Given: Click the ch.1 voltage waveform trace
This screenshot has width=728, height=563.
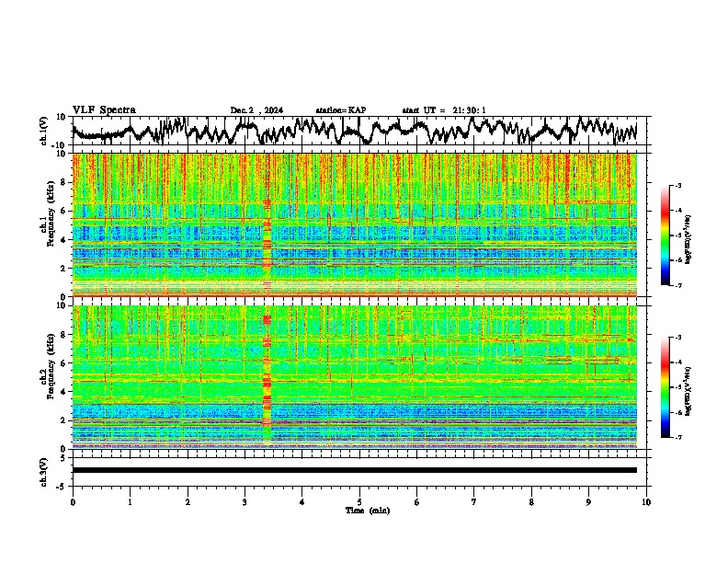Looking at the screenshot, I should (x=354, y=131).
